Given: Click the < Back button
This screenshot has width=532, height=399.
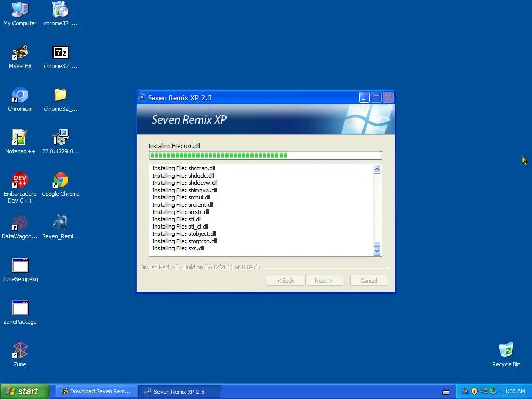Looking at the screenshot, I should point(285,281).
